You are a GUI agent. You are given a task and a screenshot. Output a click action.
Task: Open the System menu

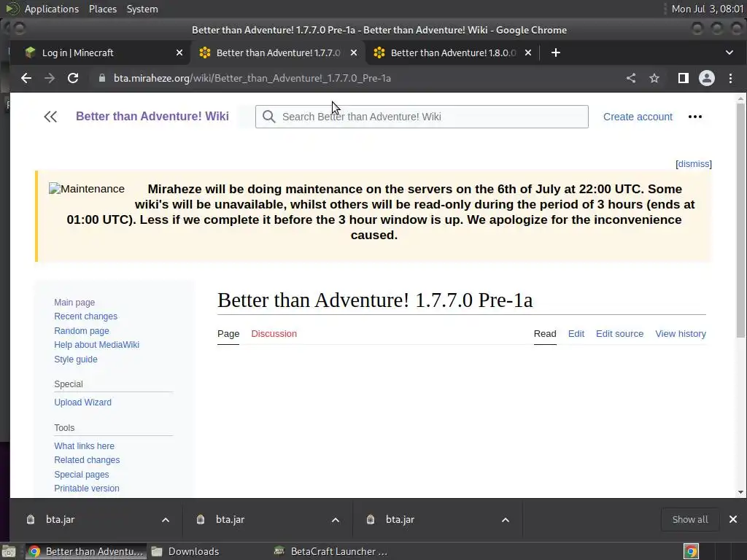pyautogui.click(x=142, y=9)
